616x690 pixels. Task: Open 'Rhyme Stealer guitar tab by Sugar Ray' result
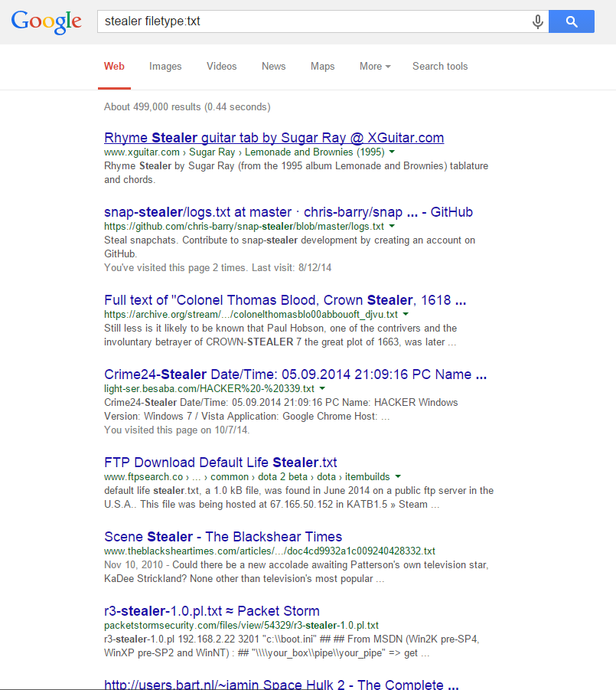(274, 138)
